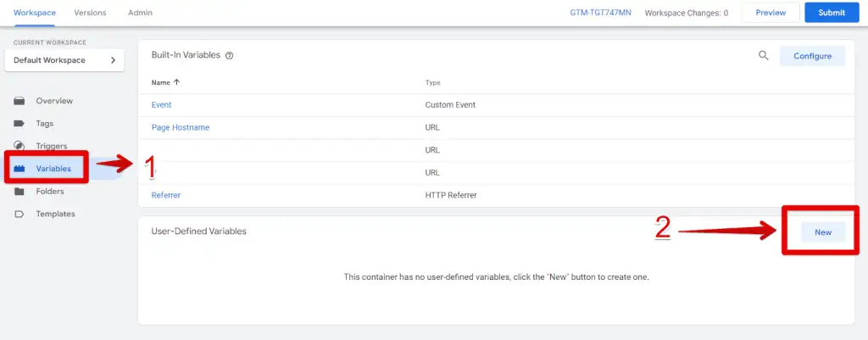Image resolution: width=868 pixels, height=340 pixels.
Task: Click URL type in Page Hostname row
Action: pyautogui.click(x=432, y=127)
